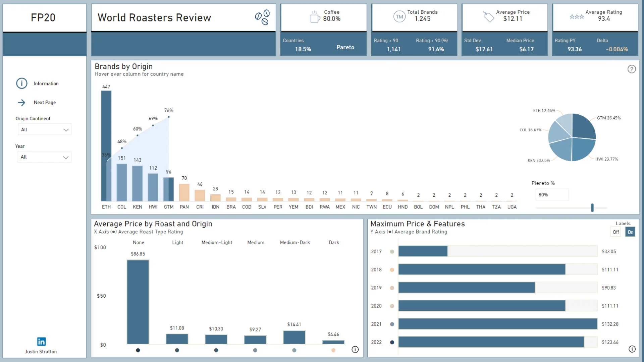Select the 2021 maximum price bar
The height and width of the screenshot is (362, 644).
[x=498, y=324]
